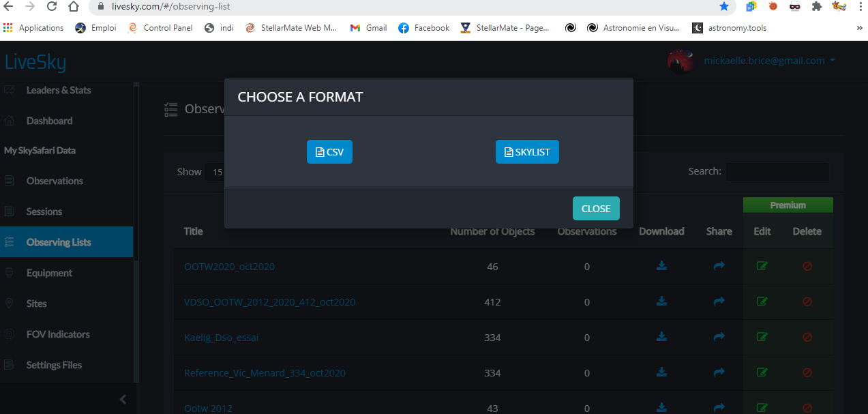Screen dimensions: 868x414
Task: Open the Extensions puzzle icon
Action: pyautogui.click(x=816, y=6)
